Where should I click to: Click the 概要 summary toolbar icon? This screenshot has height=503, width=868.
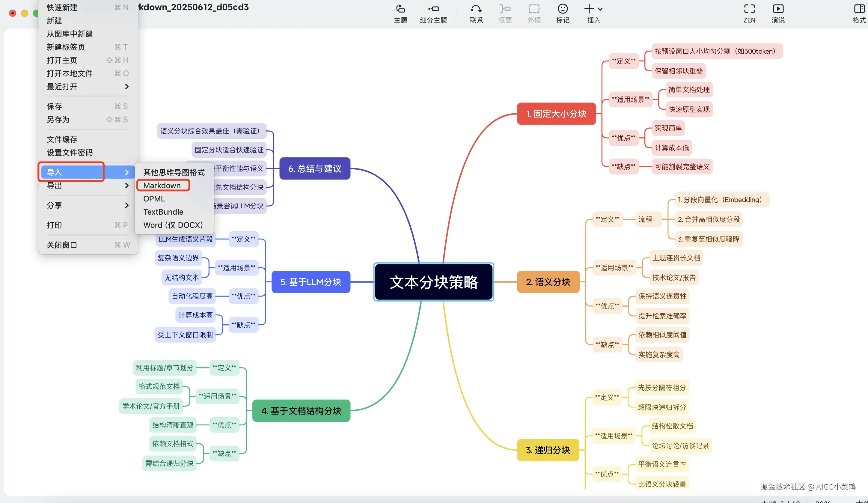(x=505, y=9)
